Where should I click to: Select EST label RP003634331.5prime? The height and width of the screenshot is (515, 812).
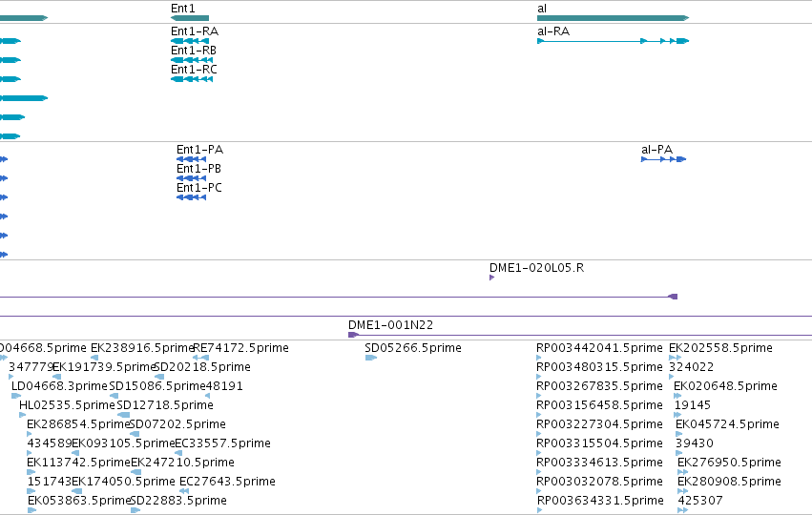click(600, 501)
